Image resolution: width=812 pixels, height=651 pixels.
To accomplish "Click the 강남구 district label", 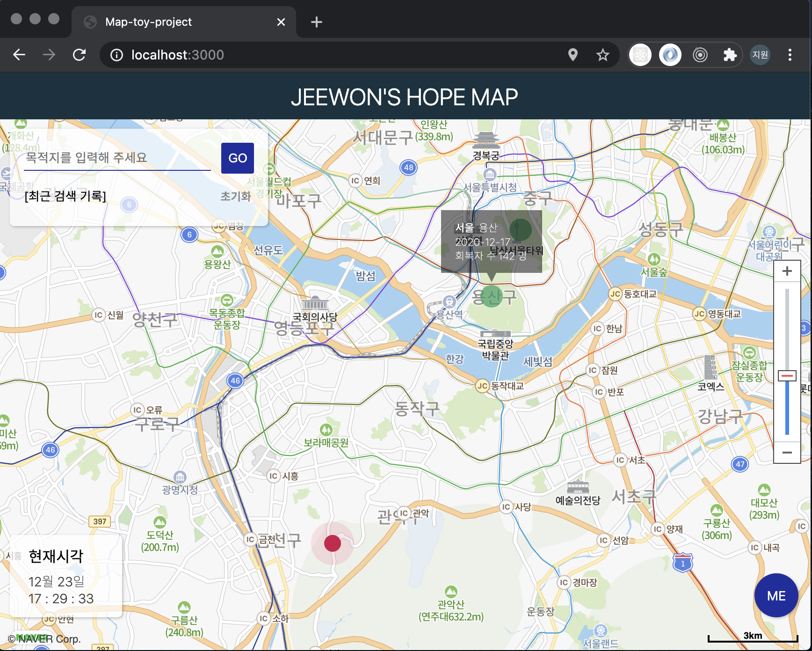I will coord(720,416).
